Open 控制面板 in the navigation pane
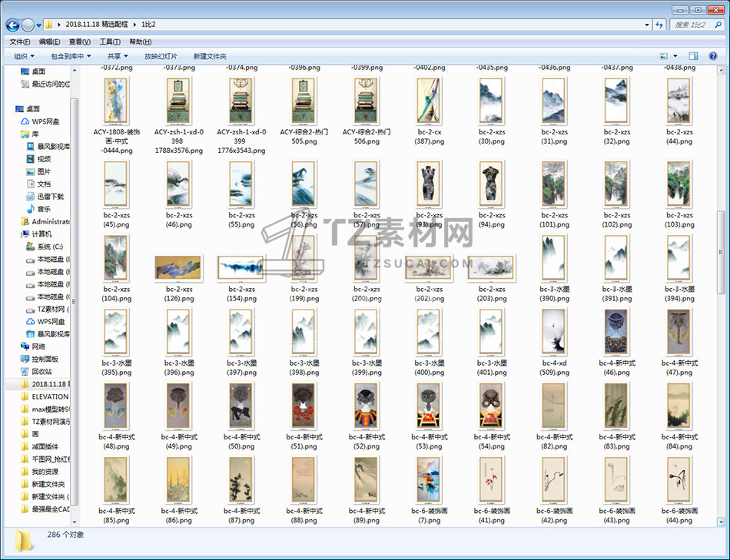 (45, 359)
